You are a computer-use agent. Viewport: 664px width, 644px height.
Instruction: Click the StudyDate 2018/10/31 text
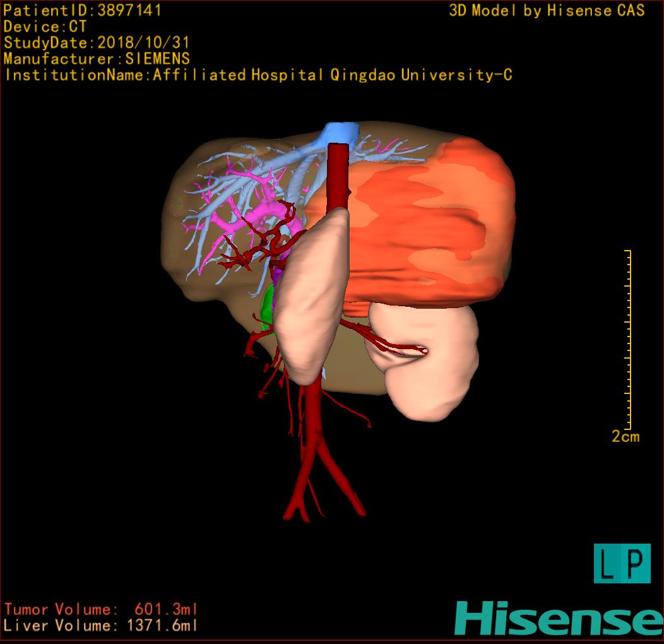[97, 43]
